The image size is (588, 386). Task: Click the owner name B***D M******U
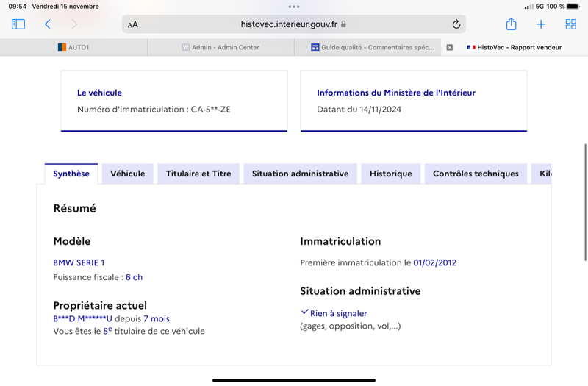pos(82,318)
